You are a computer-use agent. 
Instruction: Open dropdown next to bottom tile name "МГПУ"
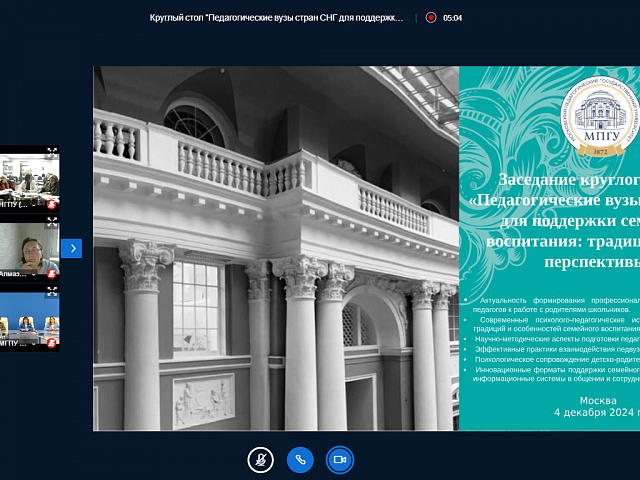pos(34,344)
